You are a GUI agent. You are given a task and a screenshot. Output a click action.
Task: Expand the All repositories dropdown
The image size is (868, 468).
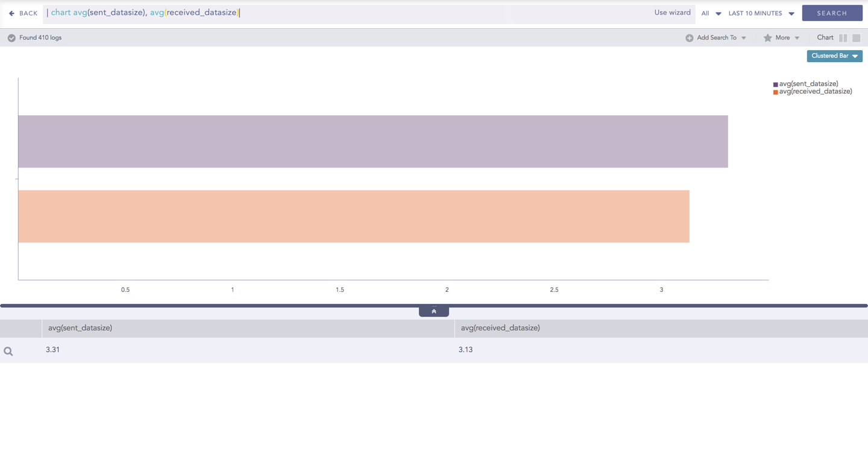[x=711, y=13]
